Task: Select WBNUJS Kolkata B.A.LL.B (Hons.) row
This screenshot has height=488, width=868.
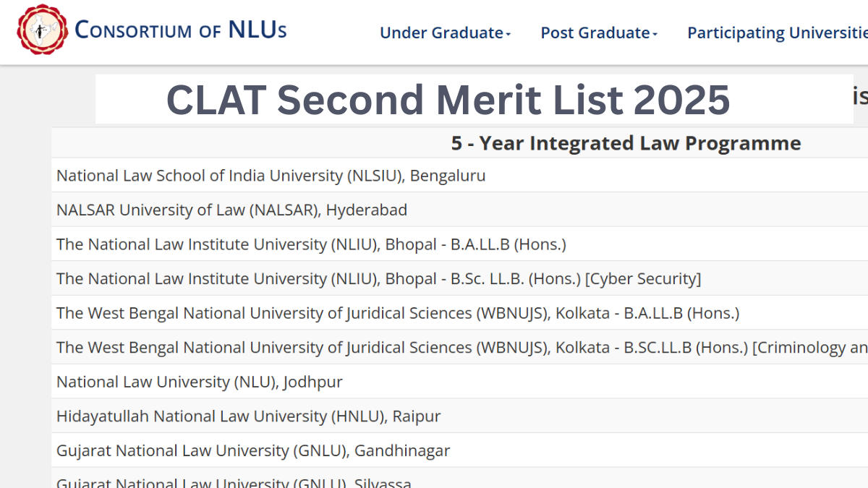Action: click(x=398, y=313)
